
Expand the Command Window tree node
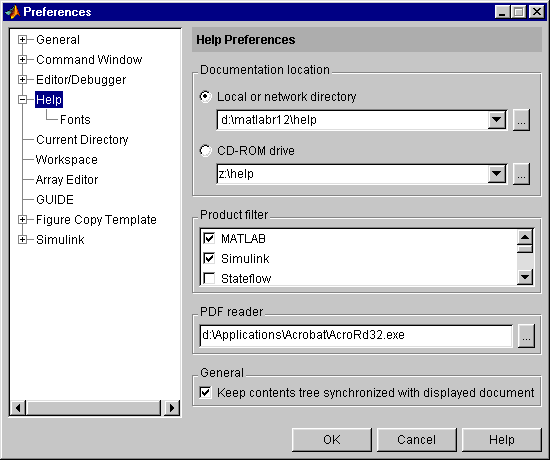pyautogui.click(x=22, y=60)
